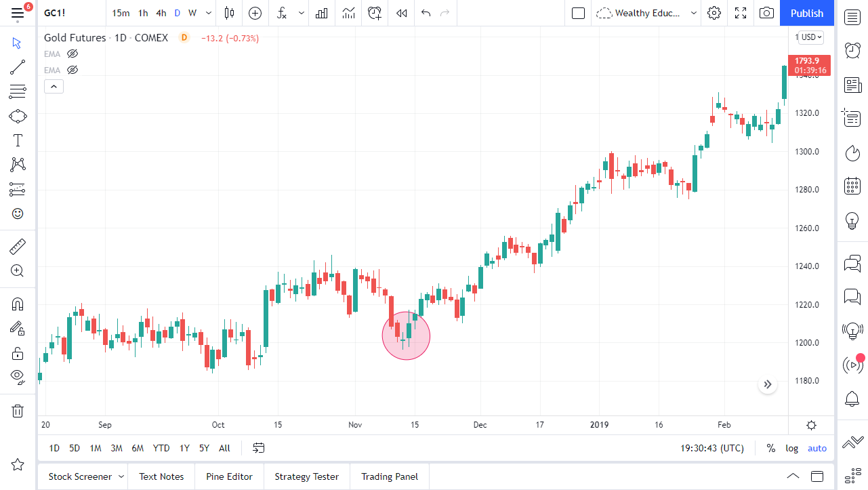Viewport: 868px width, 490px height.
Task: Open the prediction and measurement tools
Action: point(18,189)
